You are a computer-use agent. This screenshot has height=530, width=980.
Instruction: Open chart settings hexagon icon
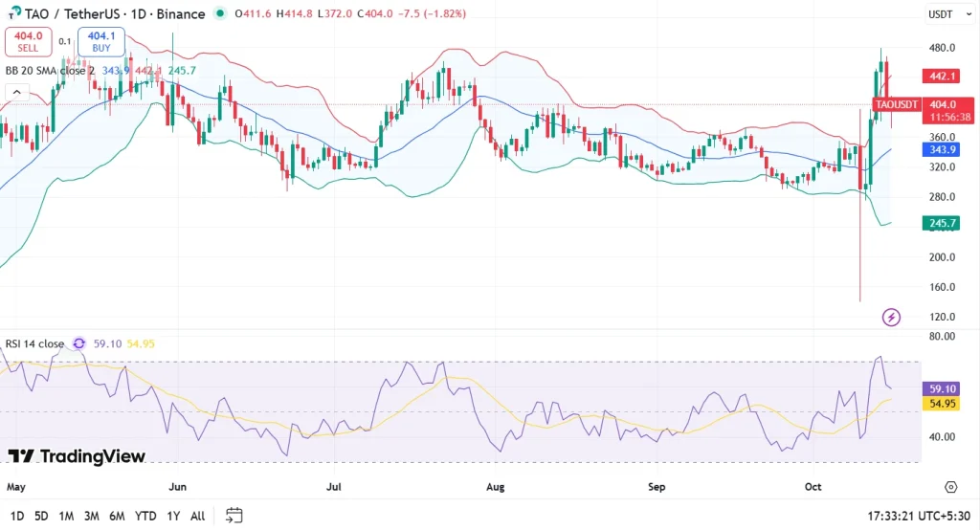950,487
